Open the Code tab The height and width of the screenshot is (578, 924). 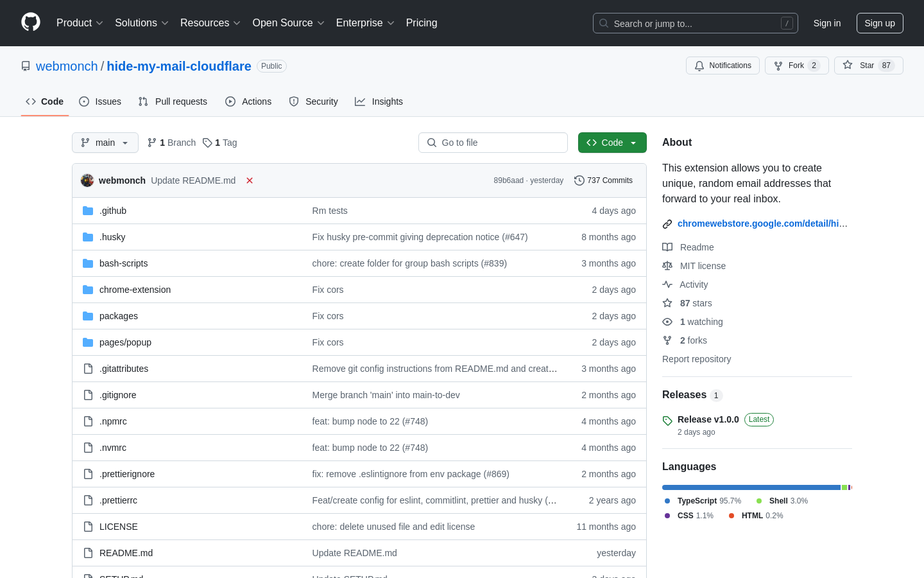click(x=45, y=101)
